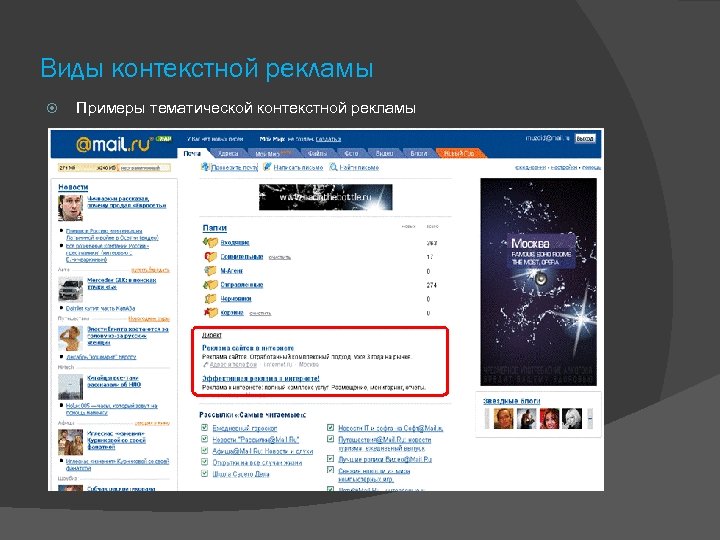Open the Написать письмо text link
The image size is (720, 540).
point(298,168)
